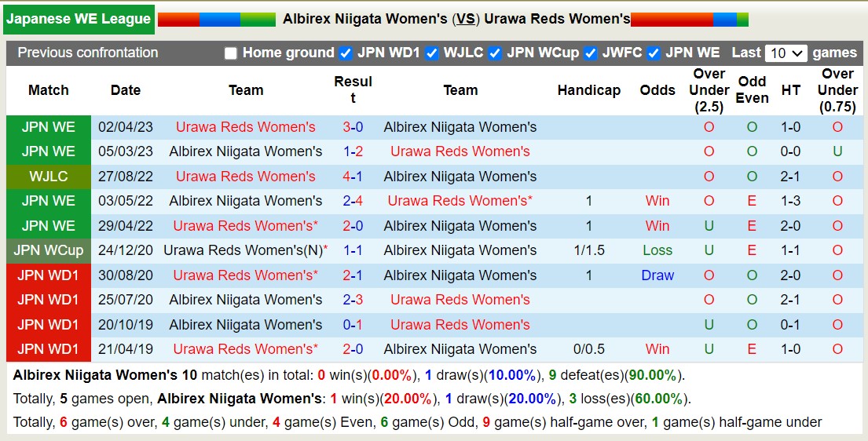The image size is (868, 441).
Task: Click the right red-blue-green stats bar
Action: point(689,20)
